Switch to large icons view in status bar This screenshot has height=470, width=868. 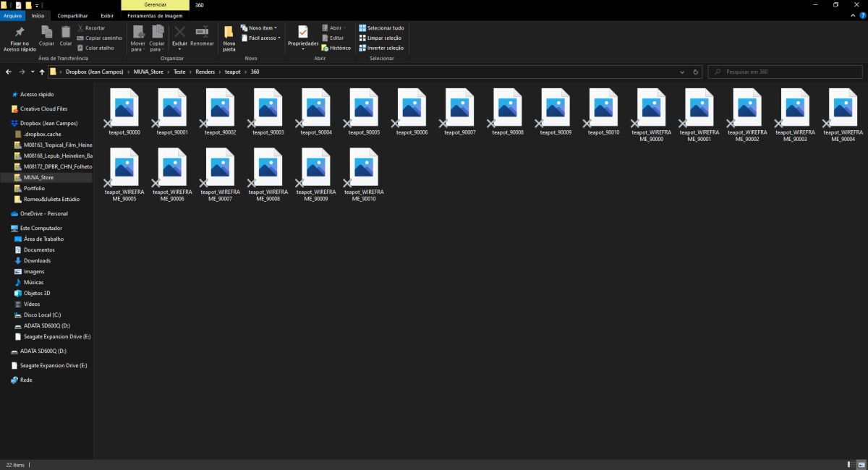(x=861, y=464)
